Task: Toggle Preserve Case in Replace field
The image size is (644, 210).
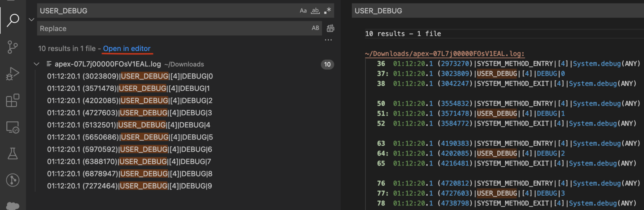Action: (315, 28)
